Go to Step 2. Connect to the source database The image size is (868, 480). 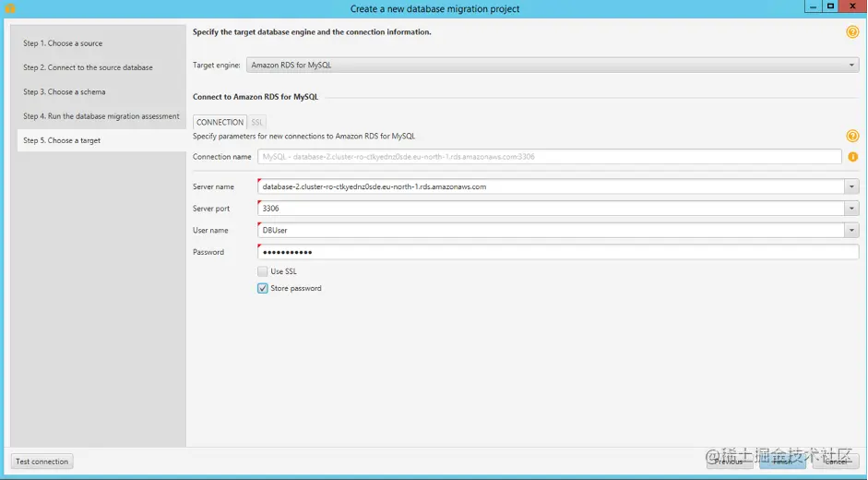(88, 67)
